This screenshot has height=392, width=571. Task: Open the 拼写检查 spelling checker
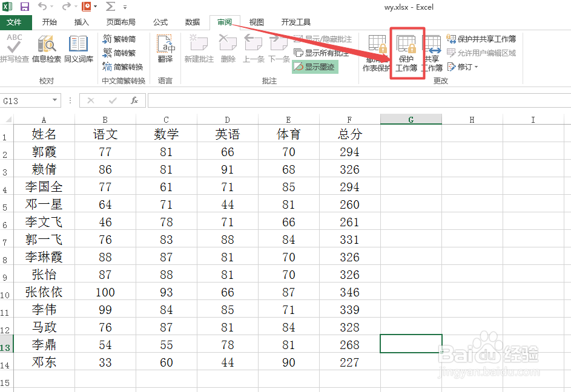(13, 51)
